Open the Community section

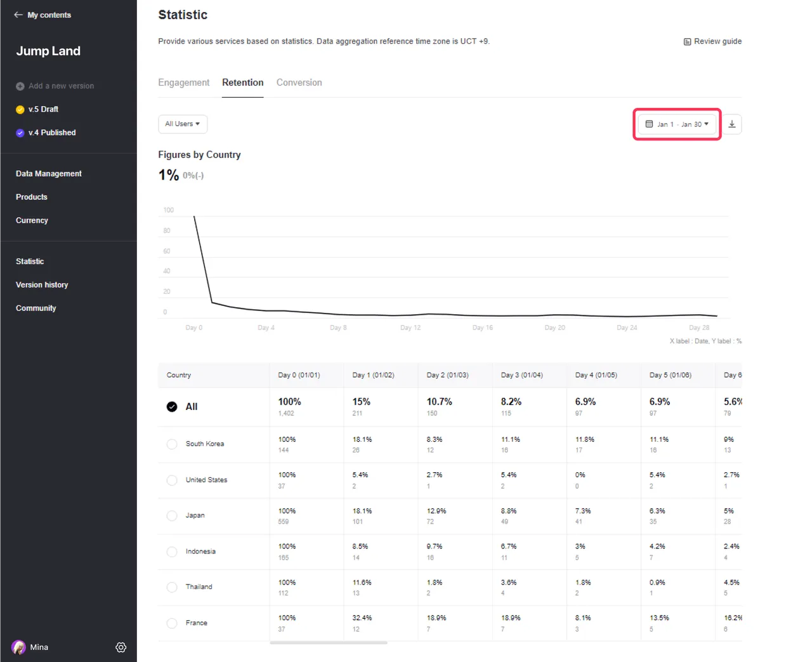[x=36, y=308]
